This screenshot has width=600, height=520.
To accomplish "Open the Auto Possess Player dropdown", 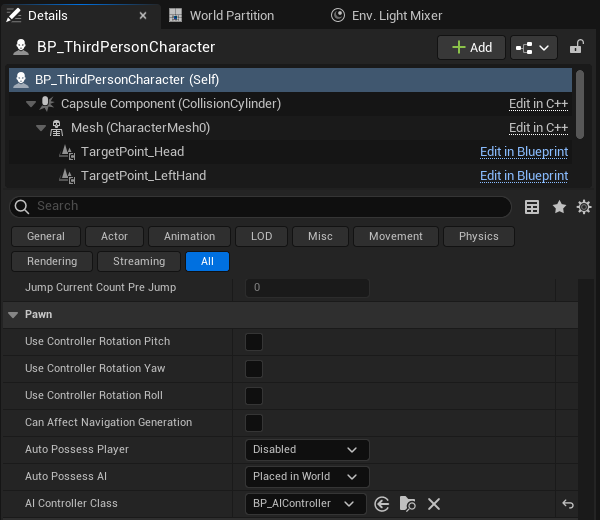I will 307,450.
